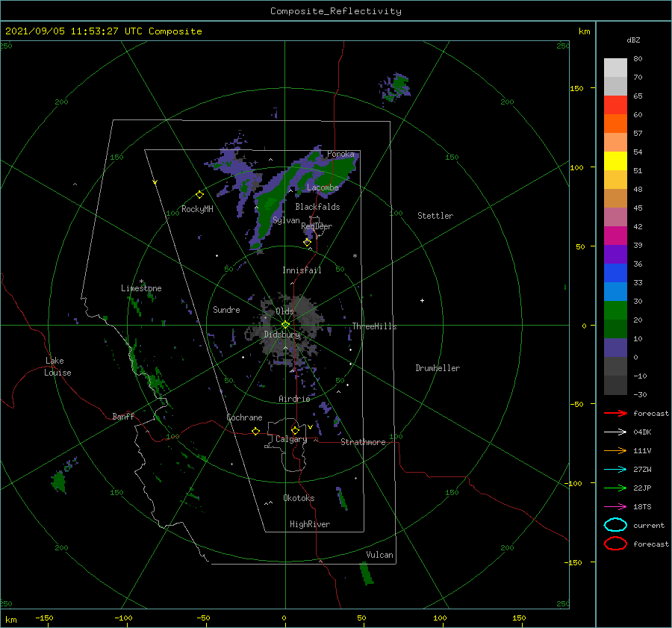
Task: Click the Vulcan city label
Action: click(x=379, y=555)
